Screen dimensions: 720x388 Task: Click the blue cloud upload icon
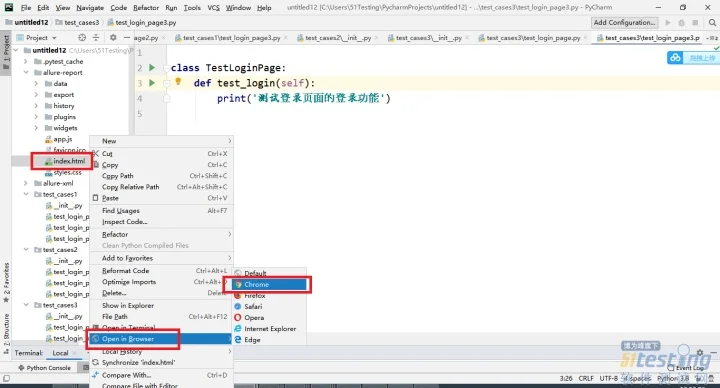pos(675,58)
